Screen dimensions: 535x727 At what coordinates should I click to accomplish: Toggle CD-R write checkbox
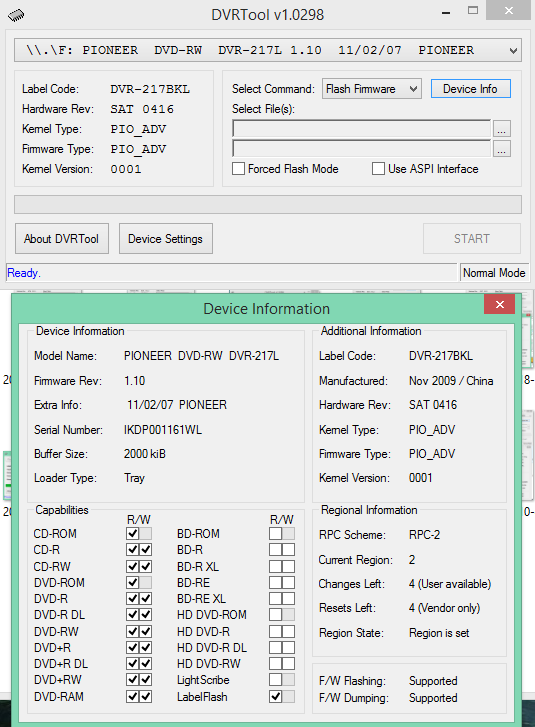[x=146, y=550]
